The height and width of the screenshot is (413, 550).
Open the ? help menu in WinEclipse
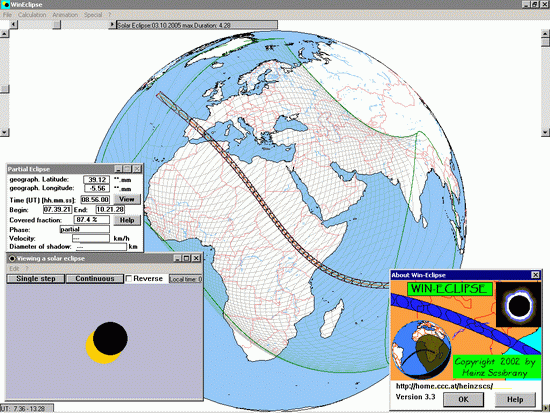tap(109, 15)
